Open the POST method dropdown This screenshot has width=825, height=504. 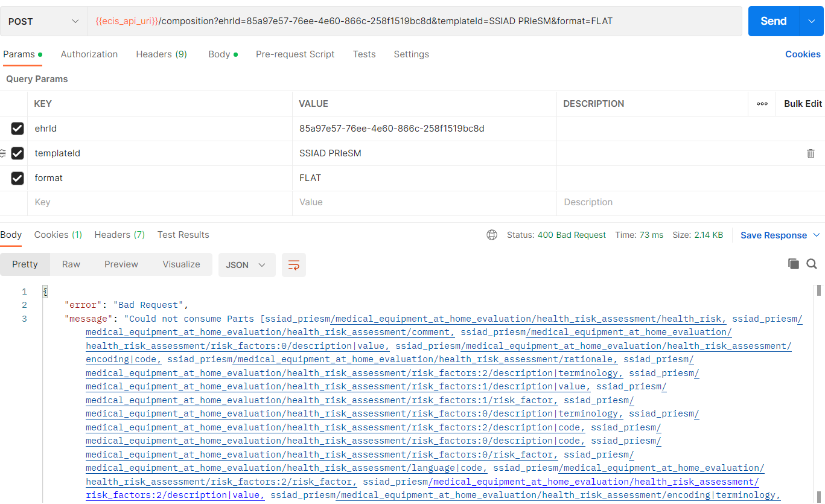(x=42, y=20)
